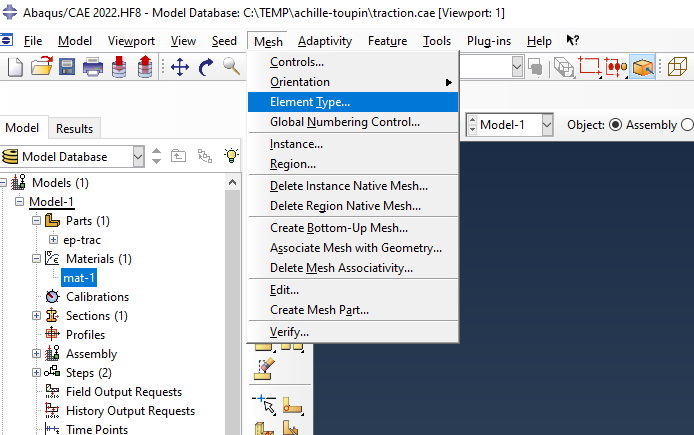Click Verify... in the Mesh menu
The height and width of the screenshot is (435, 694).
(x=290, y=331)
